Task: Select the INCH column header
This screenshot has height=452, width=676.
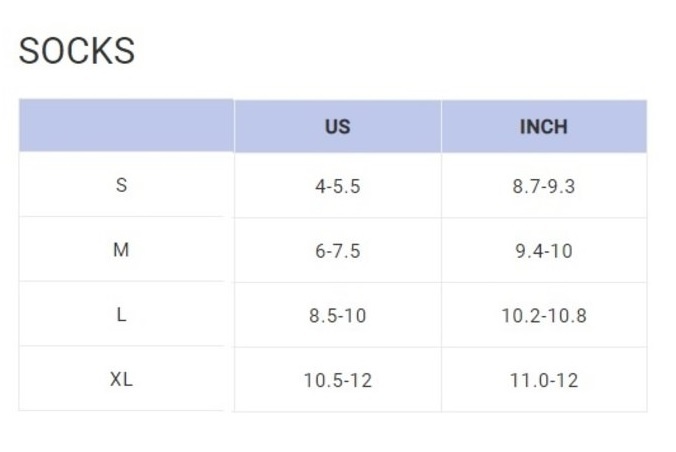Action: 544,126
